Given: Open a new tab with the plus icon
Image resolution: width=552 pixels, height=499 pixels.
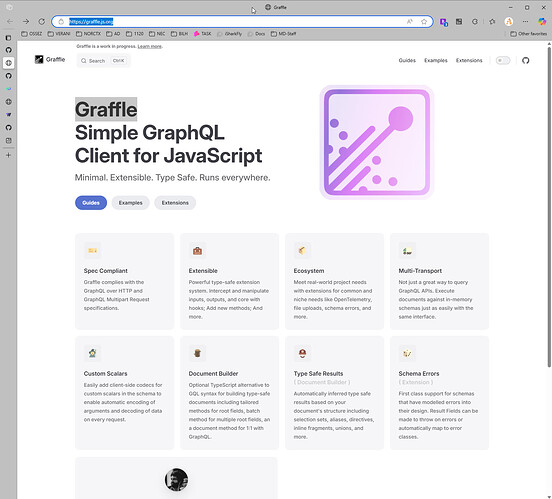Looking at the screenshot, I should (8, 155).
